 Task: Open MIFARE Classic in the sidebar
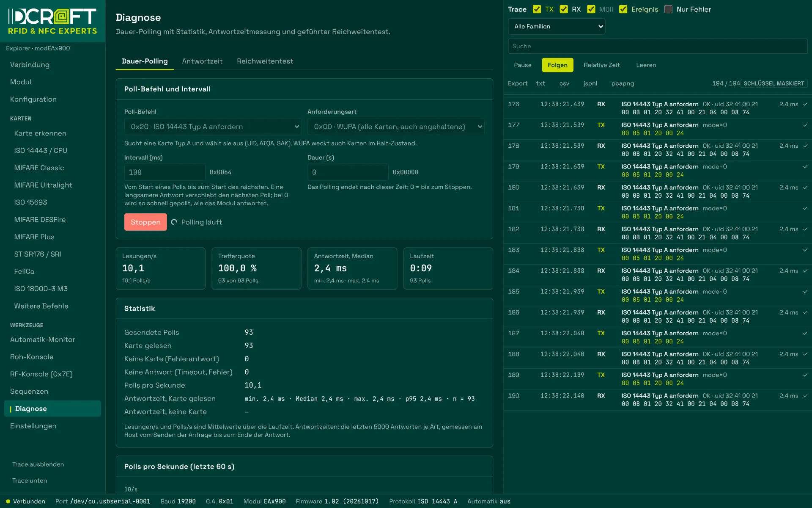tap(52, 168)
